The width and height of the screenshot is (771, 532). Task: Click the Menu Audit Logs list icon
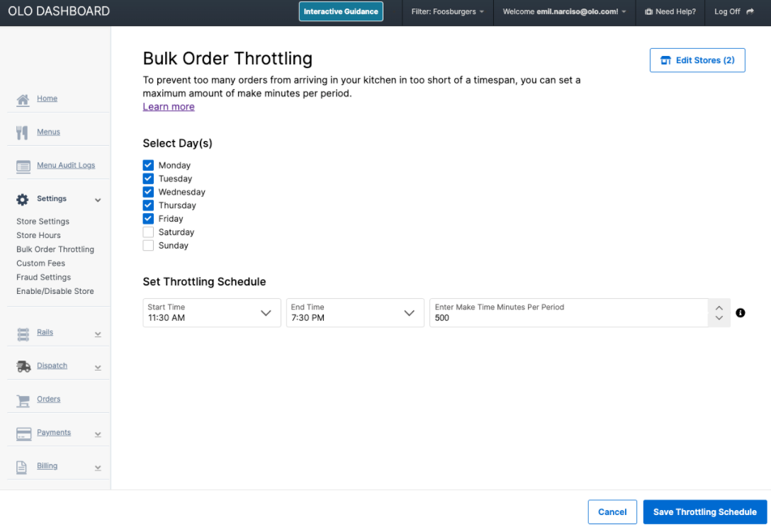23,166
